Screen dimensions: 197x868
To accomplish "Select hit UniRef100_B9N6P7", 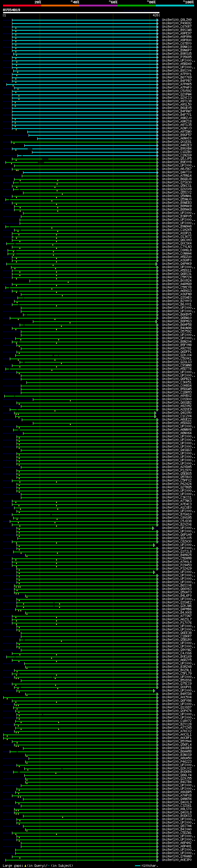I will pos(177,50).
